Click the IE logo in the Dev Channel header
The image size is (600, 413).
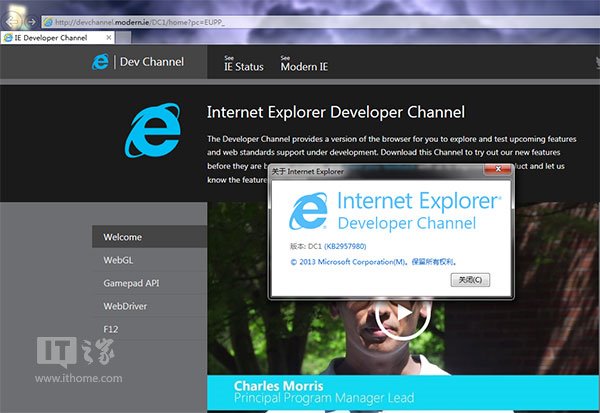point(100,62)
